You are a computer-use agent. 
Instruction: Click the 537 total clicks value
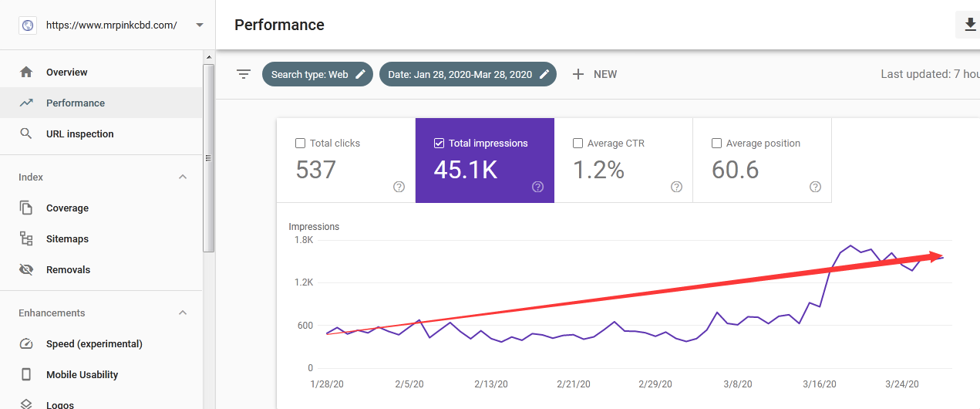pyautogui.click(x=316, y=170)
